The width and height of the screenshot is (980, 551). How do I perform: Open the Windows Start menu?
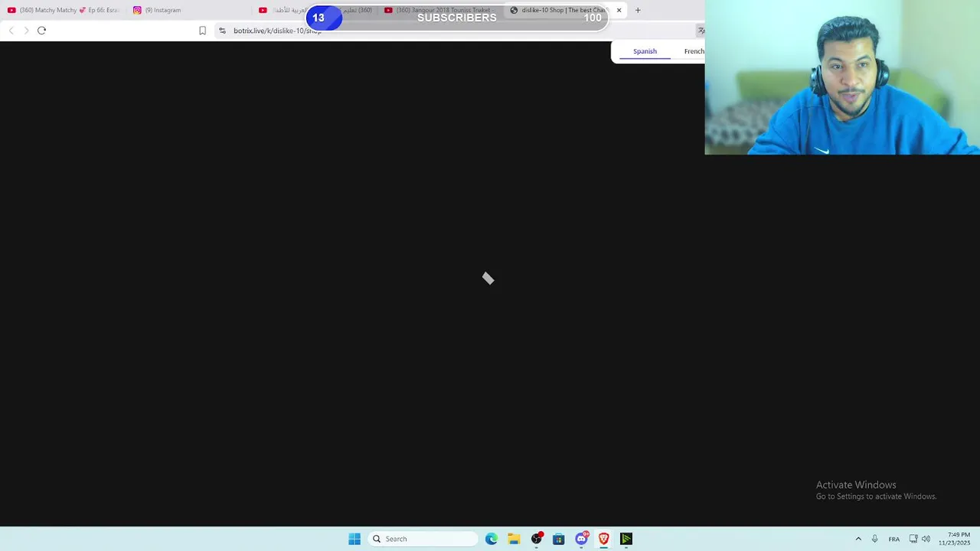pos(354,539)
